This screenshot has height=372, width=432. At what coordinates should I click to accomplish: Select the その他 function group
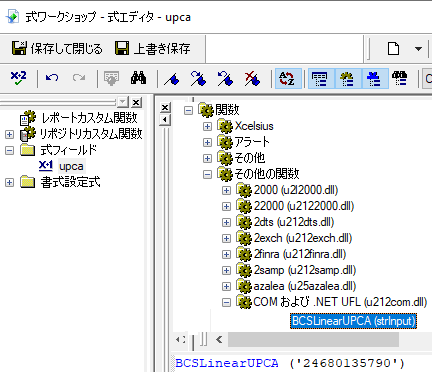[250, 158]
